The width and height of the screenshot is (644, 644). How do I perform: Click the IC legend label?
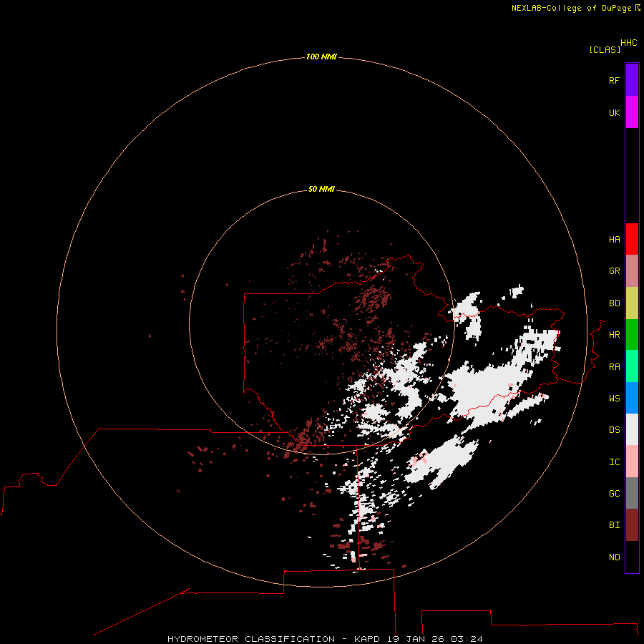pyautogui.click(x=615, y=462)
